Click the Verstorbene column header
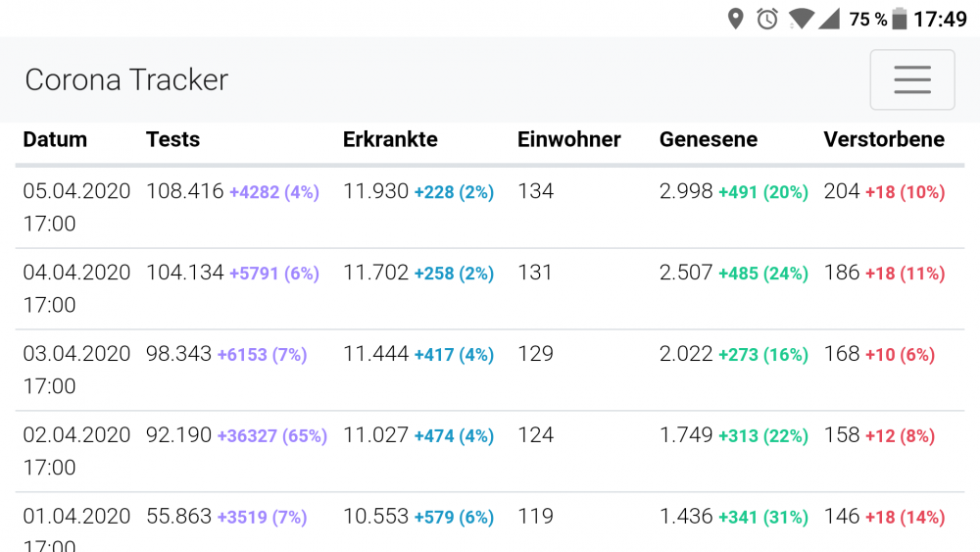 point(884,139)
